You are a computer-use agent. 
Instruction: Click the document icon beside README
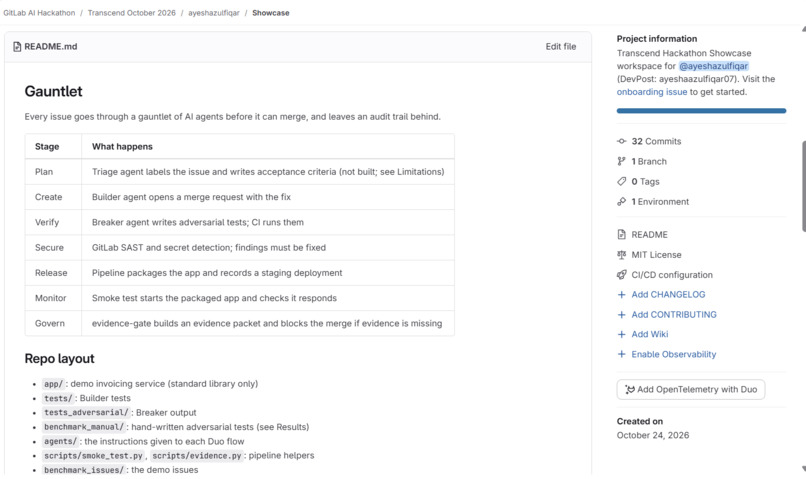coord(621,235)
